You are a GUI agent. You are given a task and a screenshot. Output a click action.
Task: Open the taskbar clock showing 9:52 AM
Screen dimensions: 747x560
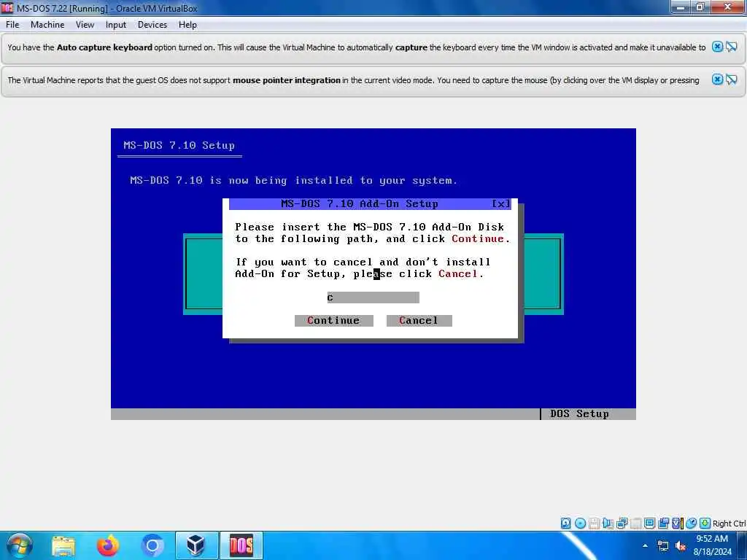click(x=712, y=545)
